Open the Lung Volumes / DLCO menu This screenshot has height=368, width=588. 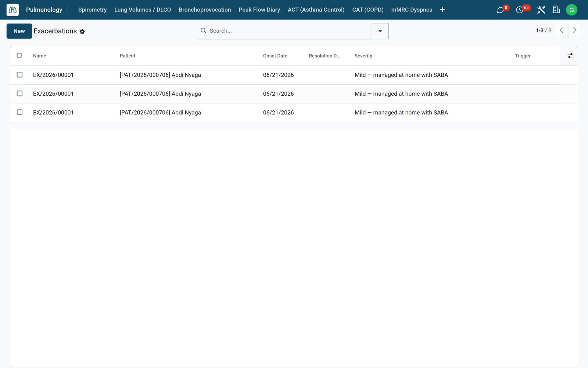[x=143, y=10]
